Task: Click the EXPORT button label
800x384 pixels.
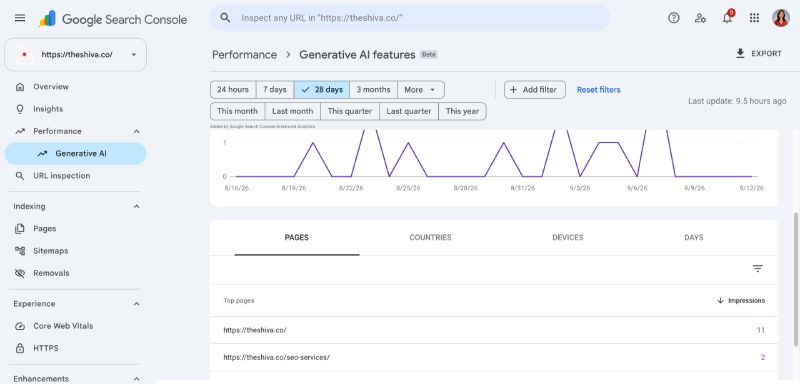Action: click(x=766, y=54)
